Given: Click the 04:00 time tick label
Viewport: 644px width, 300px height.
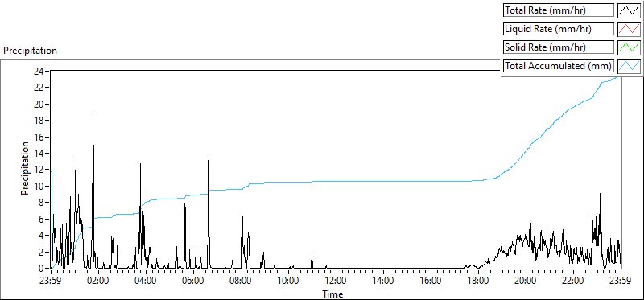Looking at the screenshot, I should [x=147, y=282].
